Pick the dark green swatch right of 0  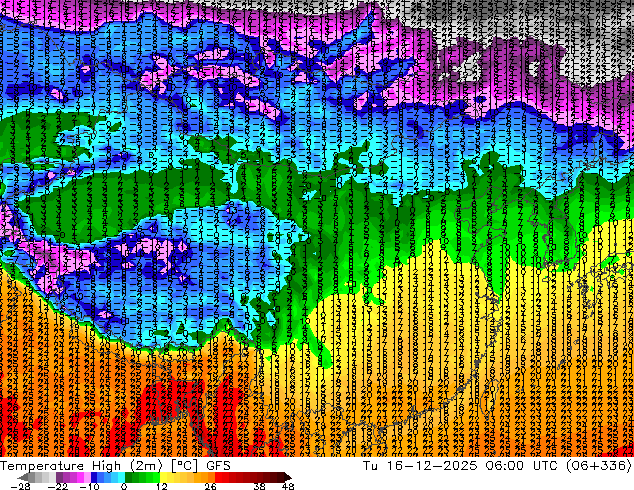[129, 477]
